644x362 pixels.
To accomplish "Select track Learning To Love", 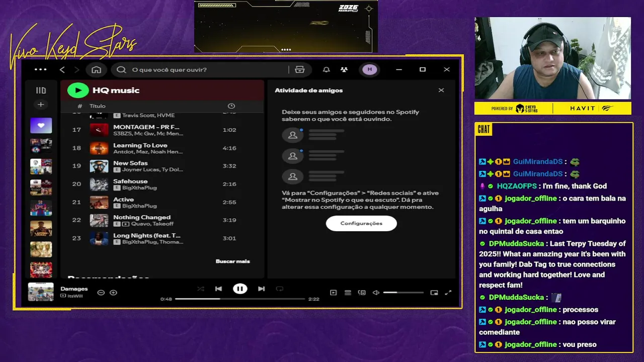I will [140, 145].
